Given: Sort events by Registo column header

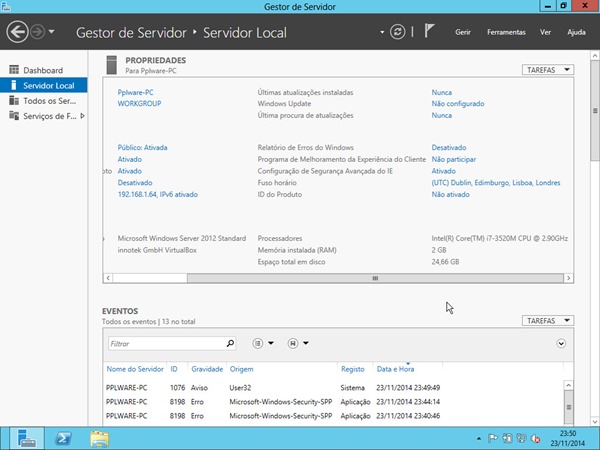Looking at the screenshot, I should point(353,369).
